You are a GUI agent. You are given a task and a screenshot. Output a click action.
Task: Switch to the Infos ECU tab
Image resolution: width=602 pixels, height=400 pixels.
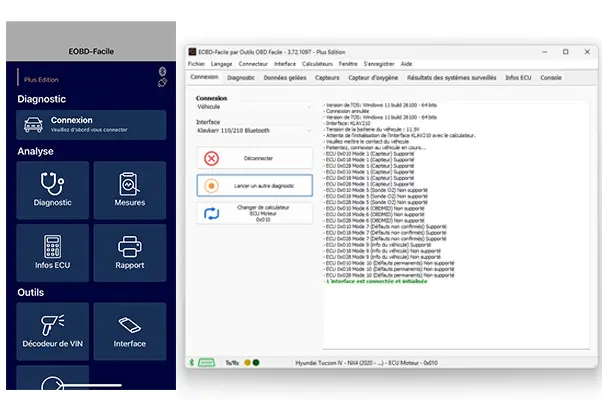[518, 78]
